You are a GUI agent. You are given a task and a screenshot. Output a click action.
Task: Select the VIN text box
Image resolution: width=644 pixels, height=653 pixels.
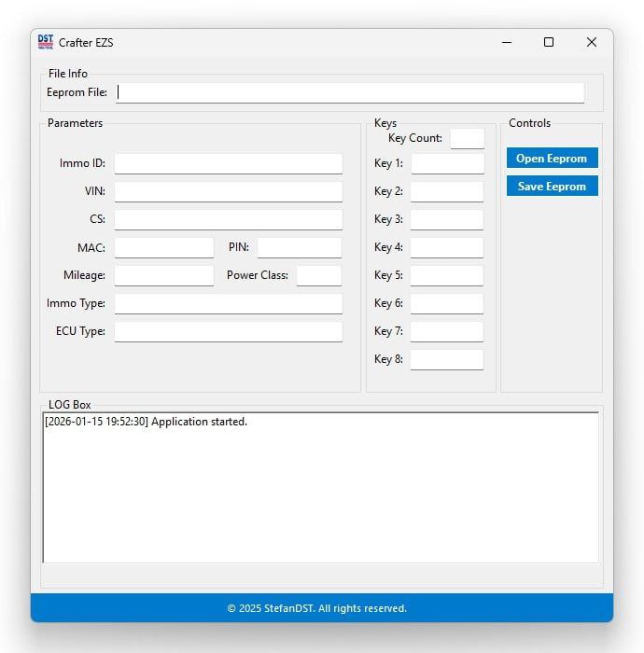(x=228, y=191)
